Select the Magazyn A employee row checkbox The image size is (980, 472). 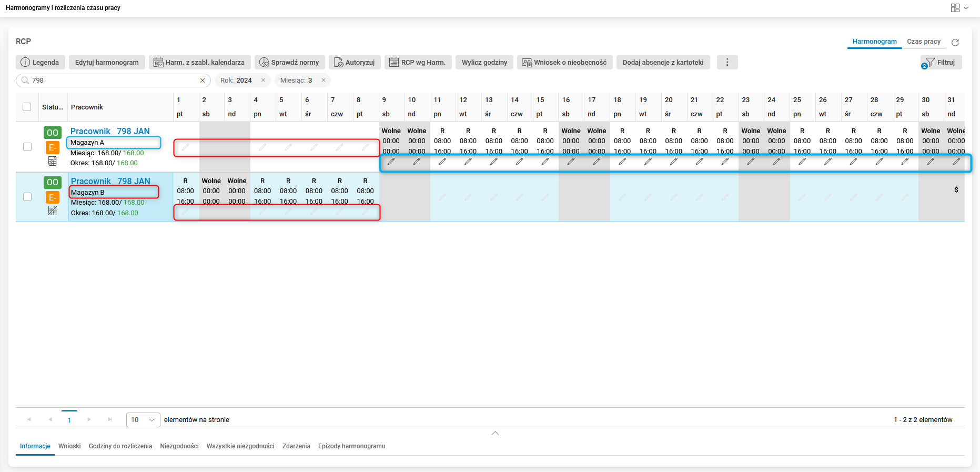[x=27, y=147]
